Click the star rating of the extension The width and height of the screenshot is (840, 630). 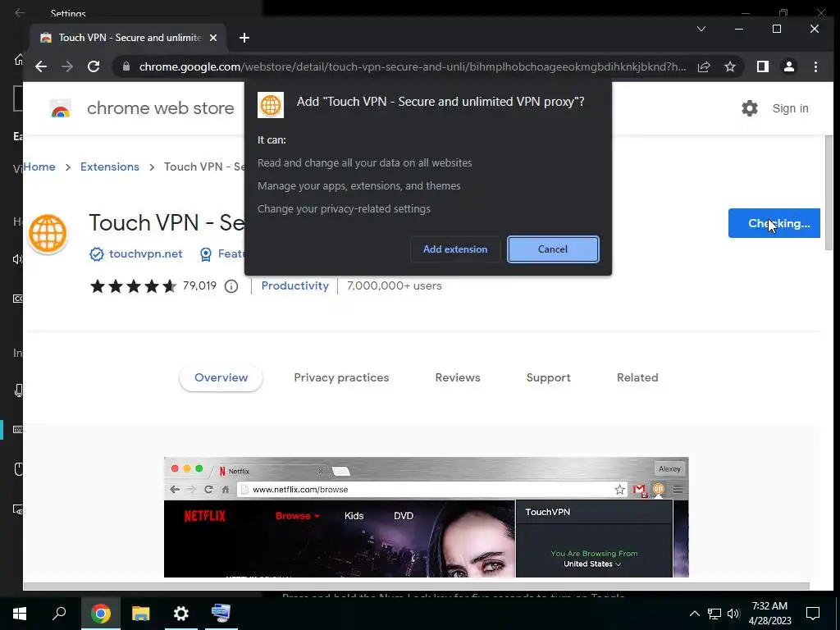(133, 286)
